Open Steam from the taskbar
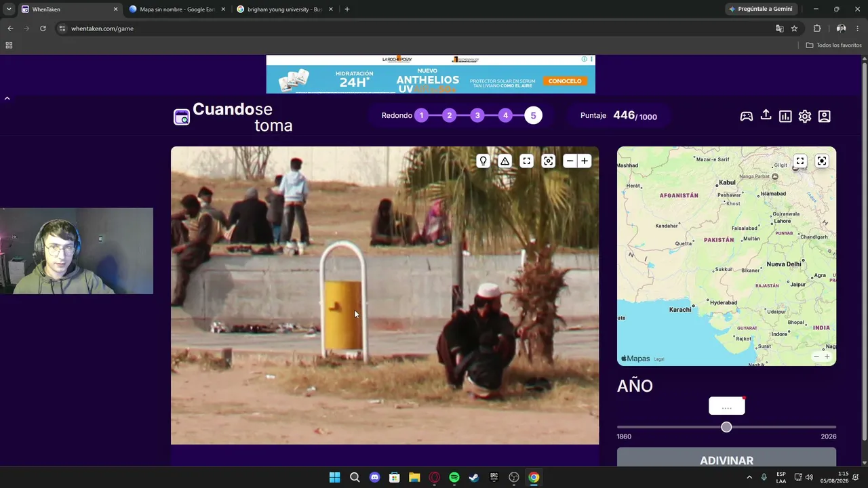The height and width of the screenshot is (488, 868). (x=474, y=477)
